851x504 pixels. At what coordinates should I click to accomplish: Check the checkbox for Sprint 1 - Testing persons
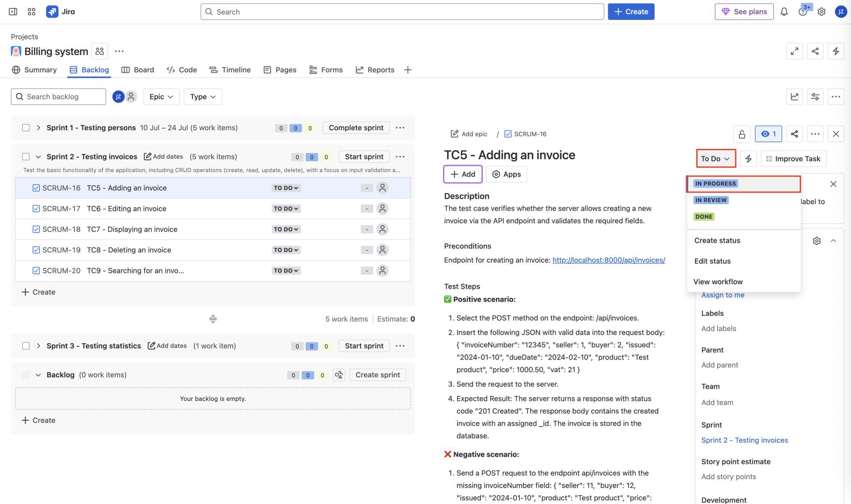tap(26, 128)
